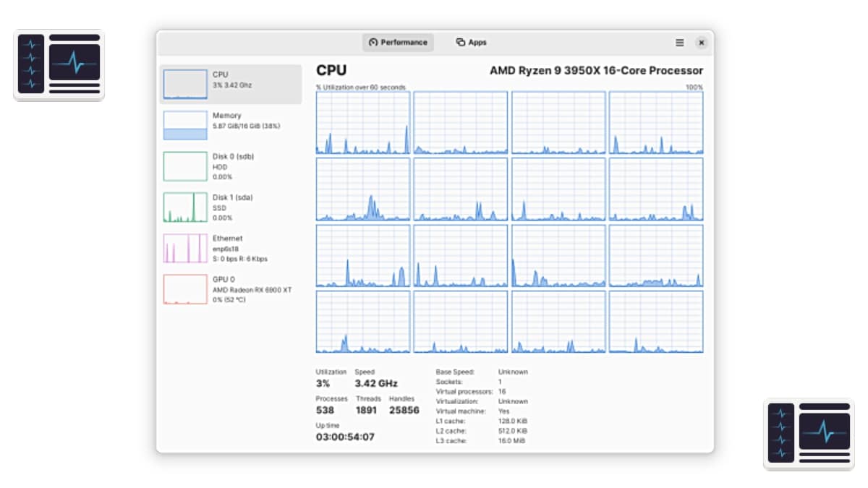Image resolution: width=868 pixels, height=488 pixels.
Task: Click the Disk 1 (sda) mini graph
Action: click(185, 207)
